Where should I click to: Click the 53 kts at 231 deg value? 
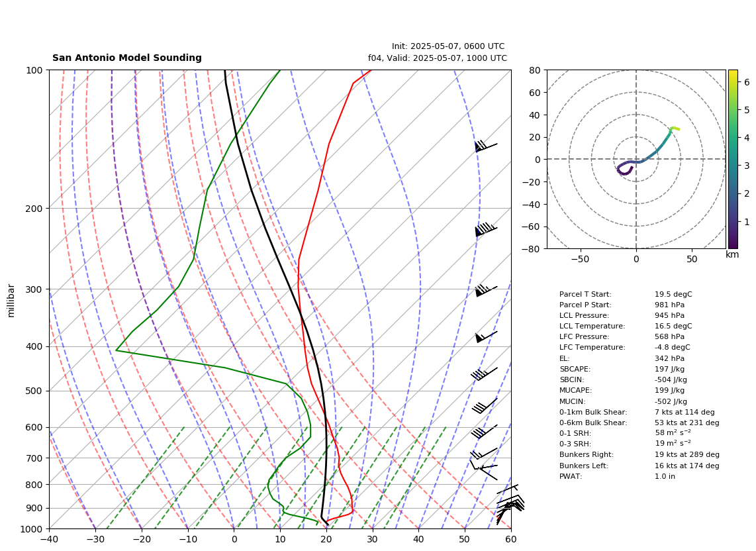pyautogui.click(x=687, y=423)
